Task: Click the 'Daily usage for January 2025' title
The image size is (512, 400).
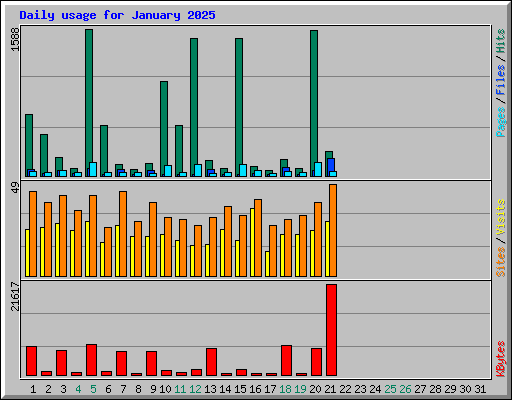Action: [117, 15]
